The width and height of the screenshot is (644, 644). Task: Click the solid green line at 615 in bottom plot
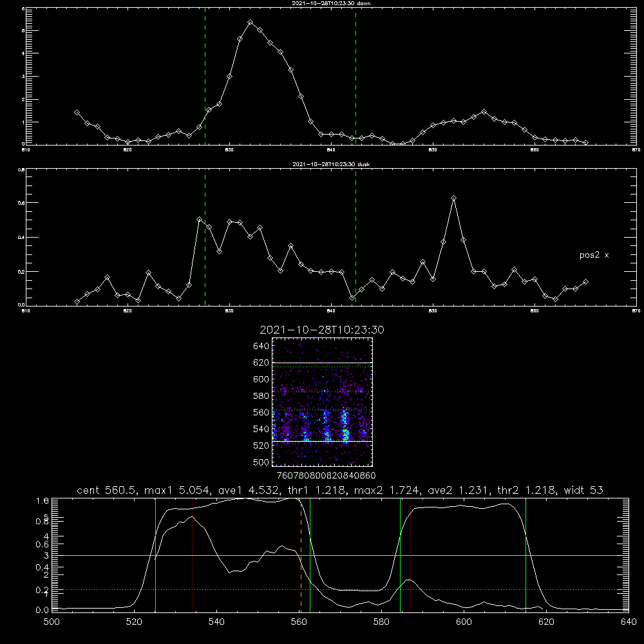coord(526,555)
